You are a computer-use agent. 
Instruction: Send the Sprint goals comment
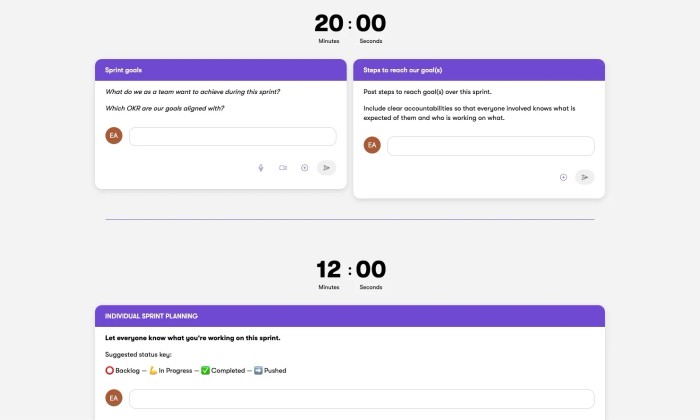(x=326, y=168)
